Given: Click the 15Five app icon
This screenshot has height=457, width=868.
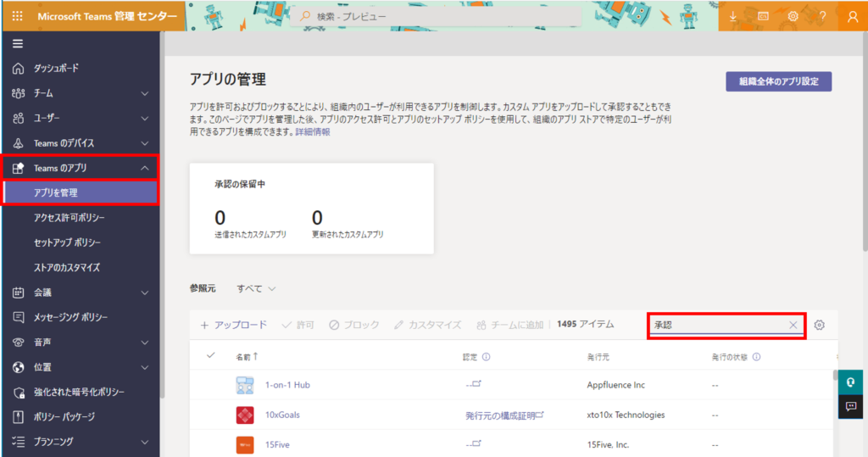Looking at the screenshot, I should (245, 444).
